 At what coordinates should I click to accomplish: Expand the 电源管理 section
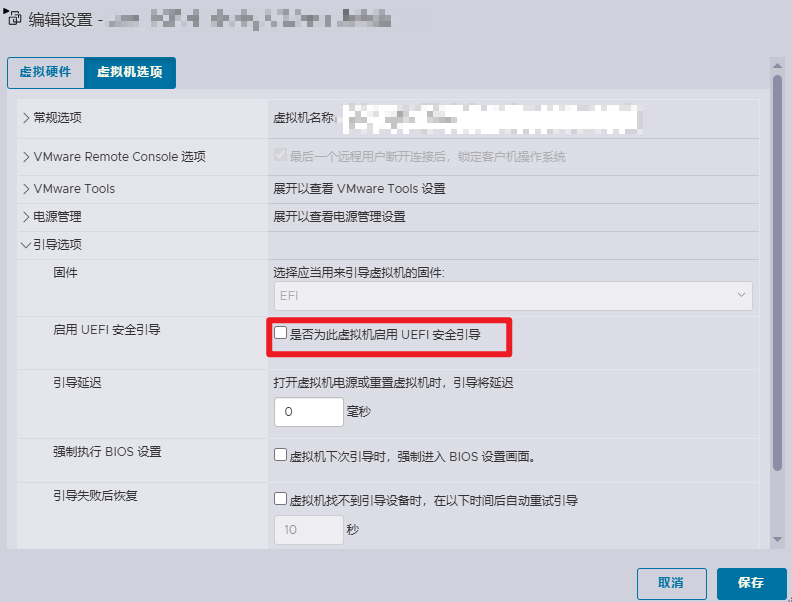coord(26,217)
